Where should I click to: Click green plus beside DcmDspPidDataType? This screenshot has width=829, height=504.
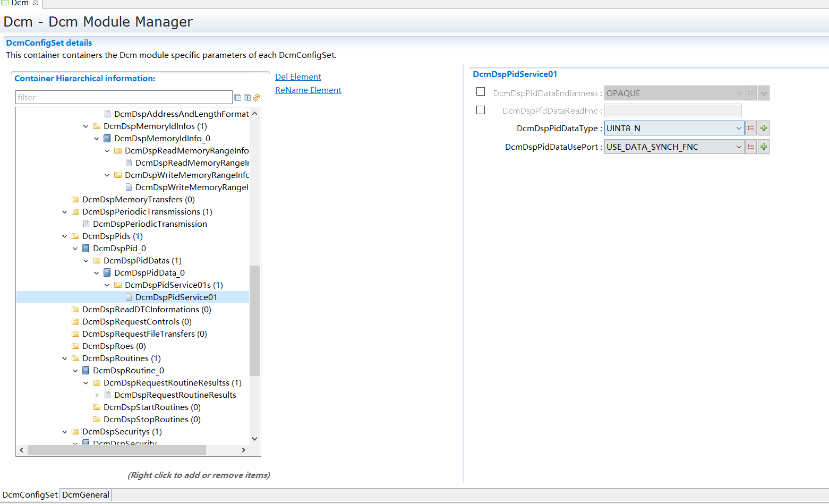(x=764, y=129)
